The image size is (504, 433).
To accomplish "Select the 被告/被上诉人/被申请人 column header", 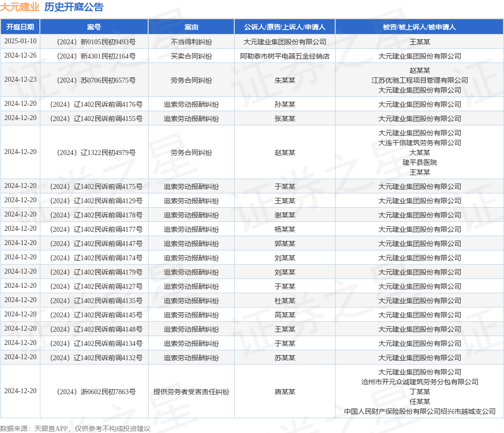I will (x=419, y=27).
